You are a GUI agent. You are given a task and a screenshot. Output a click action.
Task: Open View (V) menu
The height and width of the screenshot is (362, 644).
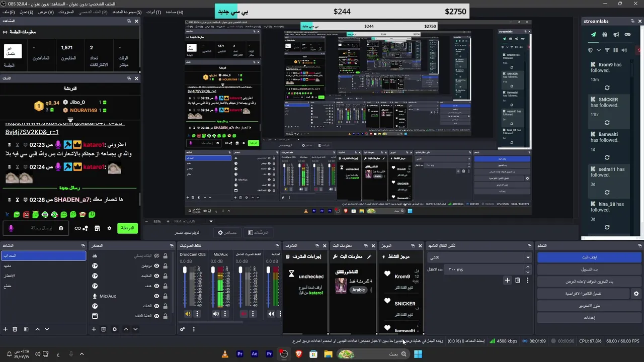pos(46,12)
